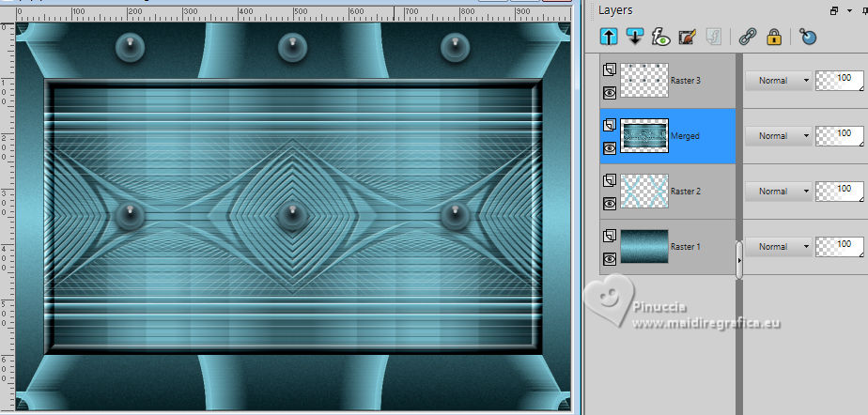Image resolution: width=868 pixels, height=415 pixels.
Task: Click the Raster 3 layer type icon
Action: [610, 69]
